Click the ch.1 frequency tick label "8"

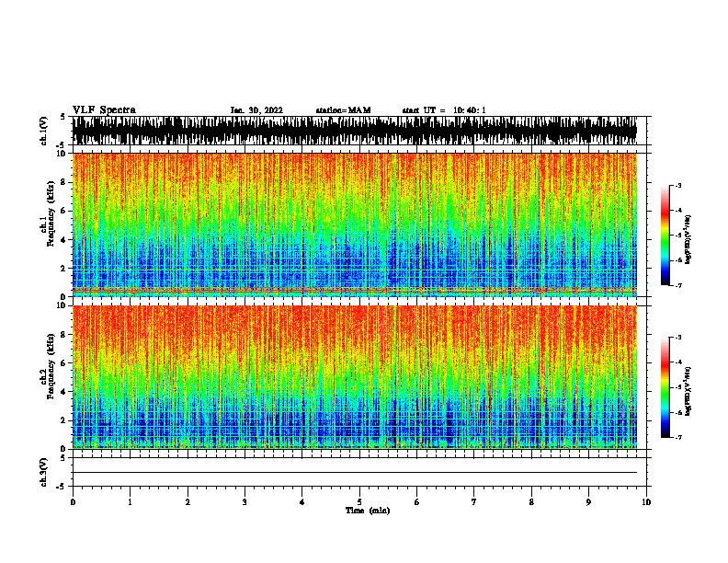pos(63,182)
